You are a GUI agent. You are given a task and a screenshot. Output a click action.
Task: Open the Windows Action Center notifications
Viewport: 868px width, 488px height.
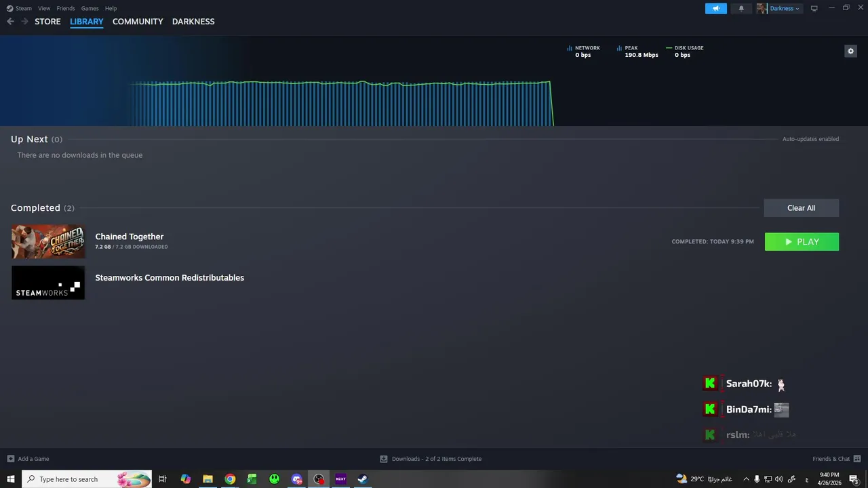coord(854,479)
